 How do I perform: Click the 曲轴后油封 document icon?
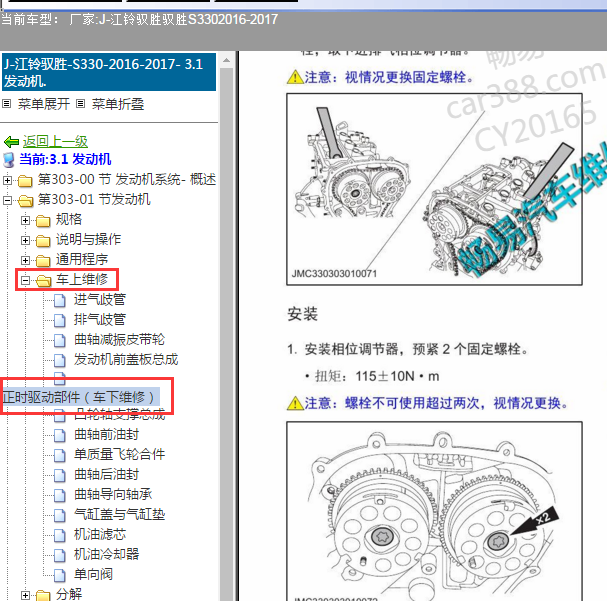pyautogui.click(x=60, y=475)
